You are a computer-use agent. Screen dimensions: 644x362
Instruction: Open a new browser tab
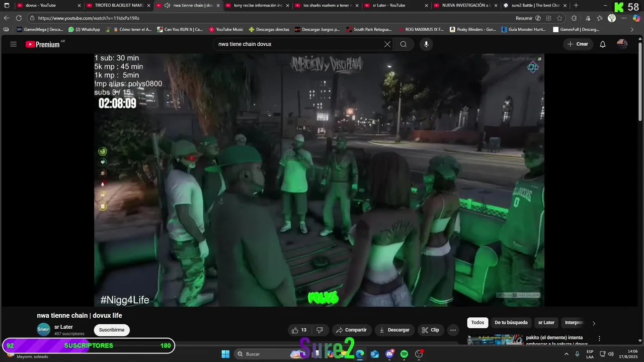(576, 6)
